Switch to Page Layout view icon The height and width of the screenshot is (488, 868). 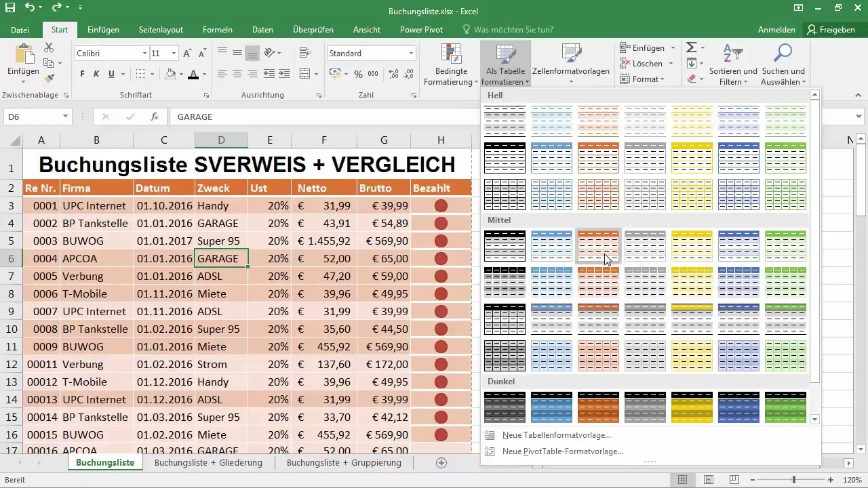tap(708, 480)
